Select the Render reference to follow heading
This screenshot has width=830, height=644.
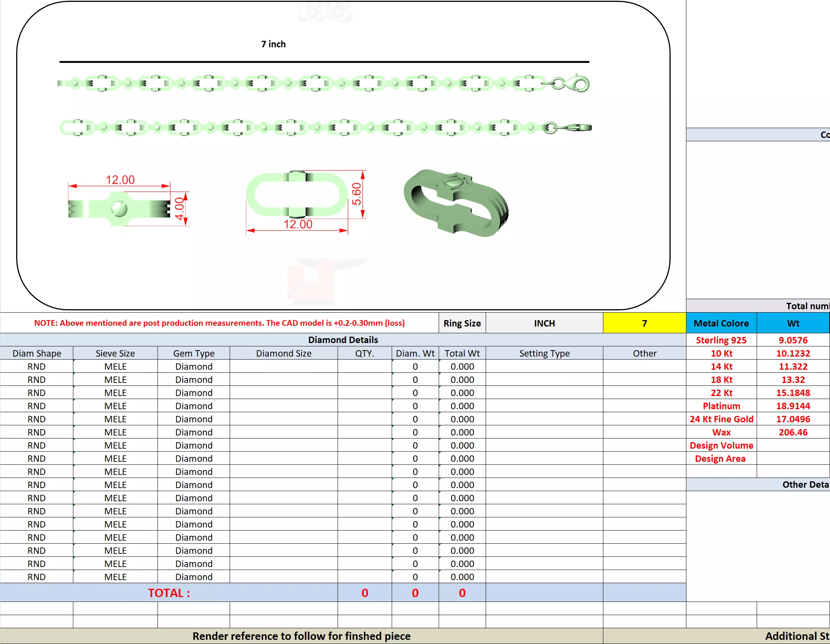pyautogui.click(x=301, y=636)
